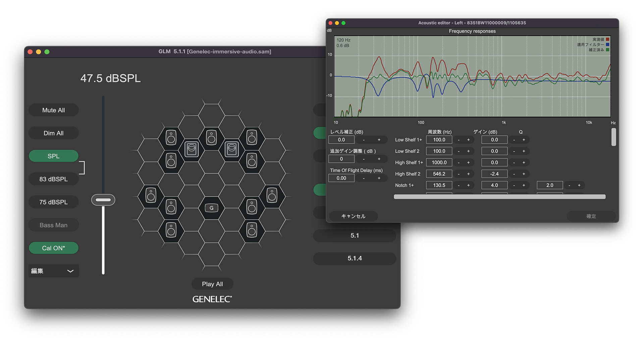Select the 5.1.4 group preset
The width and height of the screenshot is (644, 348).
(x=355, y=258)
